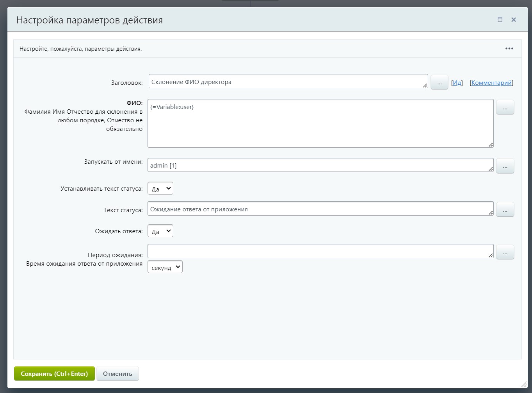
Task: Click the three-dots options menu icon
Action: tap(509, 48)
